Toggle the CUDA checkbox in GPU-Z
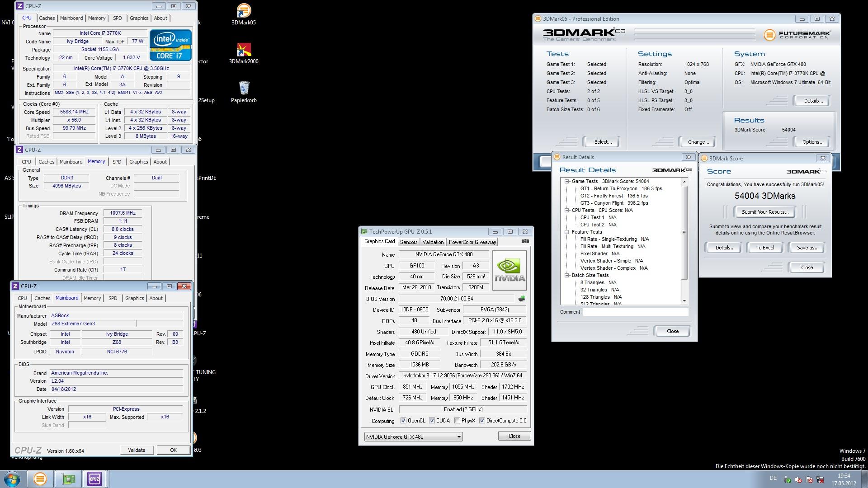 coord(432,421)
